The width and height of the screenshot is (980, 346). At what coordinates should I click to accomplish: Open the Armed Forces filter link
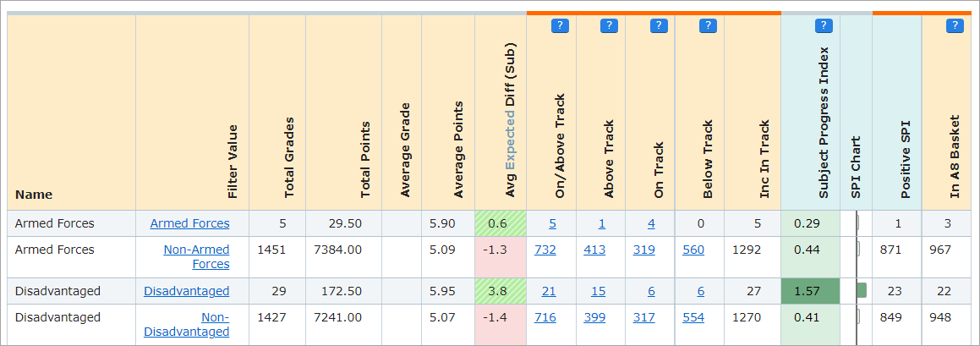(x=189, y=223)
